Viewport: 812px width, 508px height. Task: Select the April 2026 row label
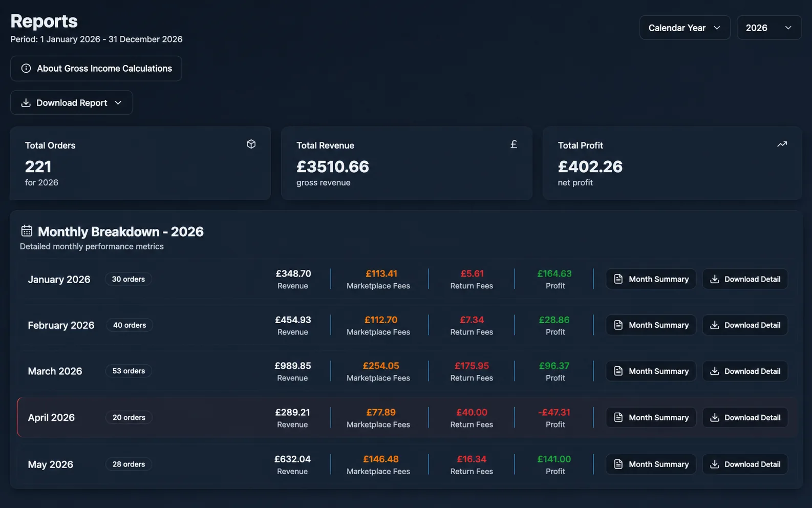pyautogui.click(x=51, y=417)
